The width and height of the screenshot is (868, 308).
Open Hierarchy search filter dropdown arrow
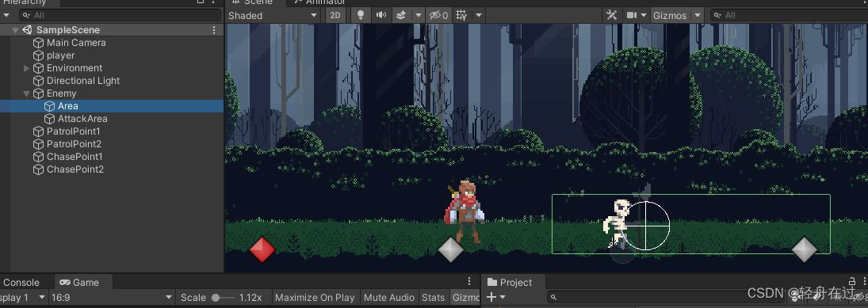point(6,16)
